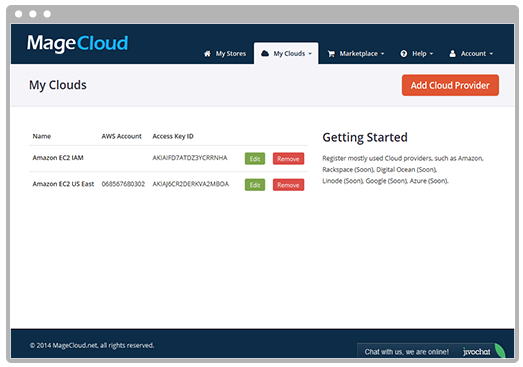The width and height of the screenshot is (523, 367).
Task: Open the Account menu
Action: click(471, 54)
